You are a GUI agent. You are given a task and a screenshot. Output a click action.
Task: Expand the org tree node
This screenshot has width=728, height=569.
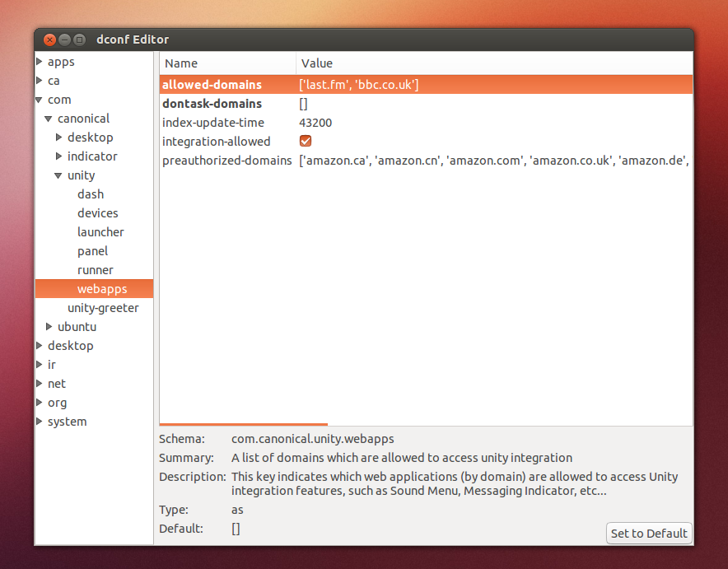[40, 402]
